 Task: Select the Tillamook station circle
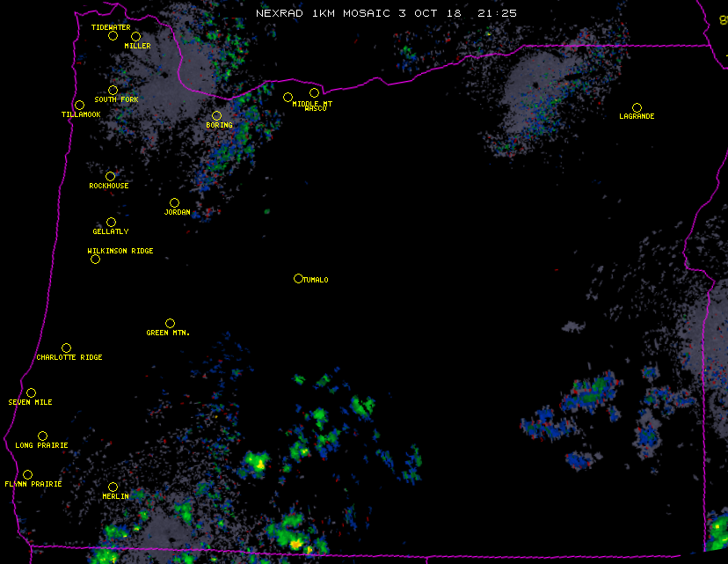pyautogui.click(x=79, y=105)
